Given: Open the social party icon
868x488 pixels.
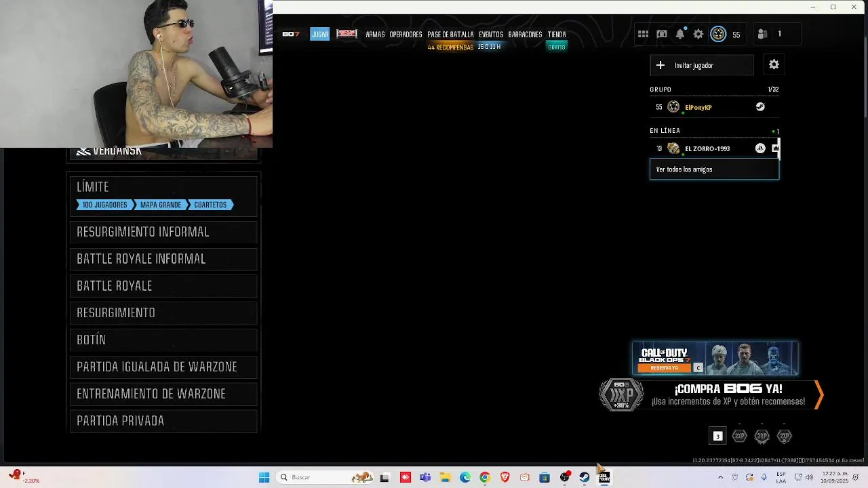Looking at the screenshot, I should click(762, 34).
